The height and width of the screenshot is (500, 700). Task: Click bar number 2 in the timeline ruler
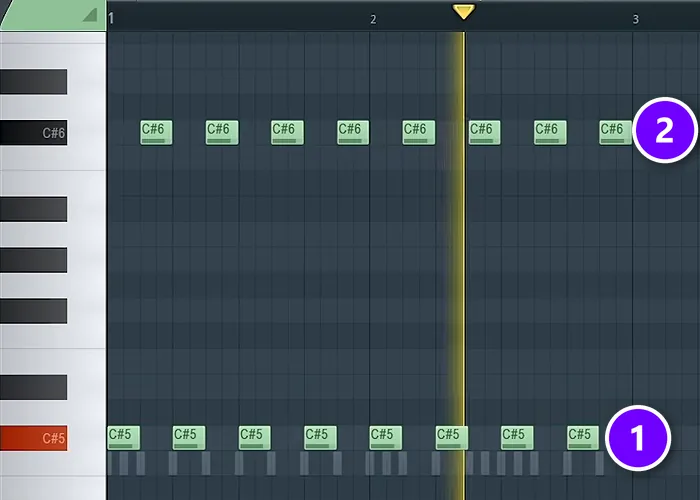click(373, 19)
